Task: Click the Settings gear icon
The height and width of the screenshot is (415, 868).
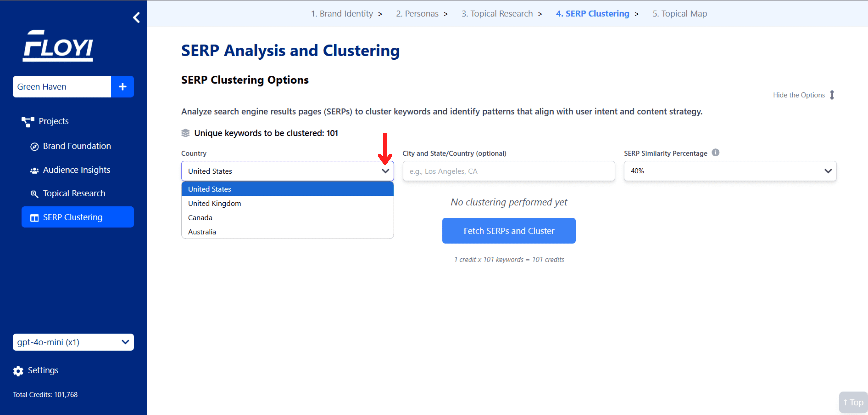Action: [x=18, y=371]
